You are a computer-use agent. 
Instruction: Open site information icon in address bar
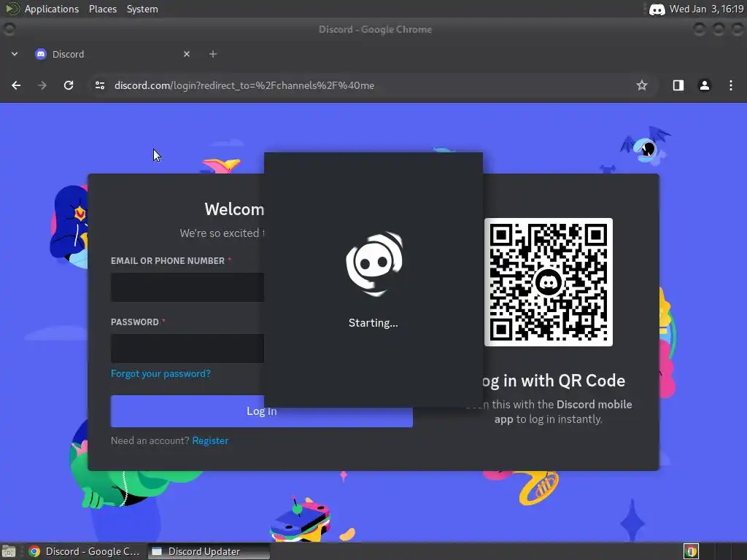click(99, 85)
